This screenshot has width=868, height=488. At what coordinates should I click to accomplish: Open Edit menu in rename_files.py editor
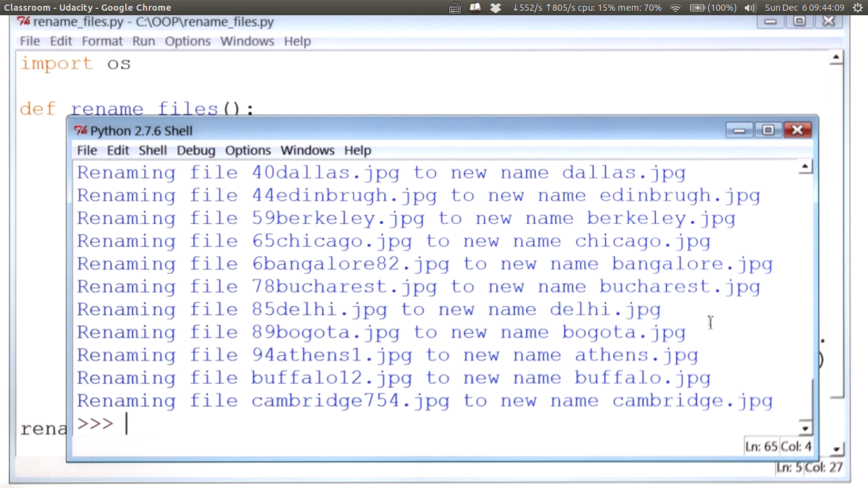(60, 41)
